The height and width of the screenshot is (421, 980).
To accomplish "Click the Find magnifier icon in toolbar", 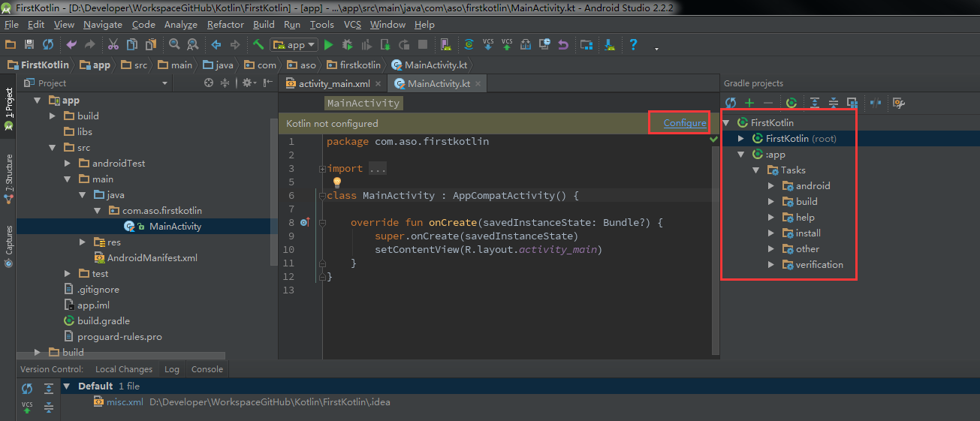I will click(x=174, y=45).
